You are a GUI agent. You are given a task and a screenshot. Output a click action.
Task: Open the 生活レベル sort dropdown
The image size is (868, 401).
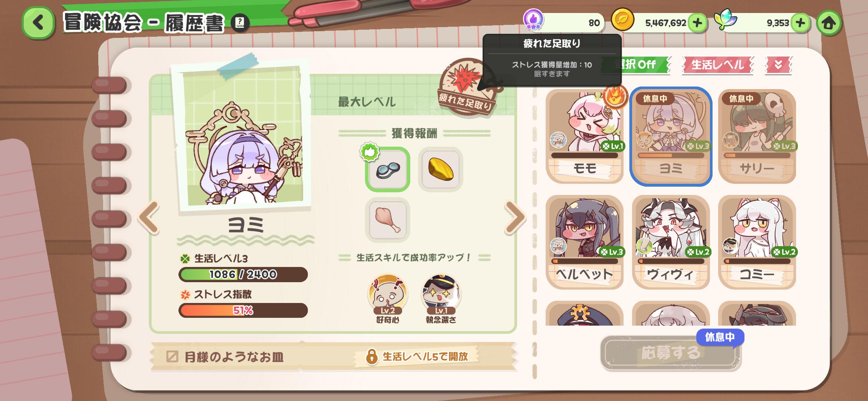click(x=717, y=65)
